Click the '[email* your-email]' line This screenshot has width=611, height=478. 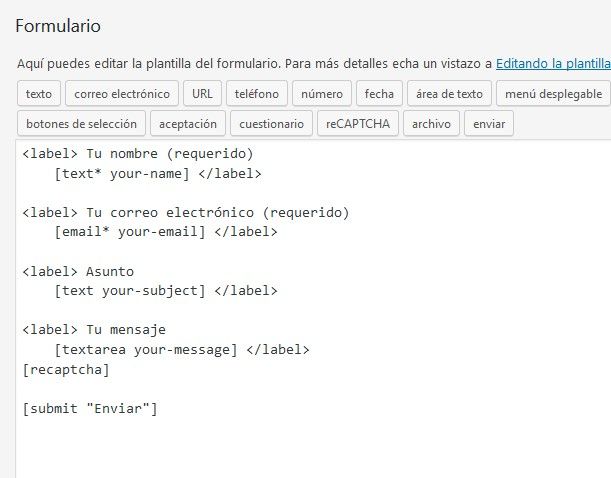(166, 232)
